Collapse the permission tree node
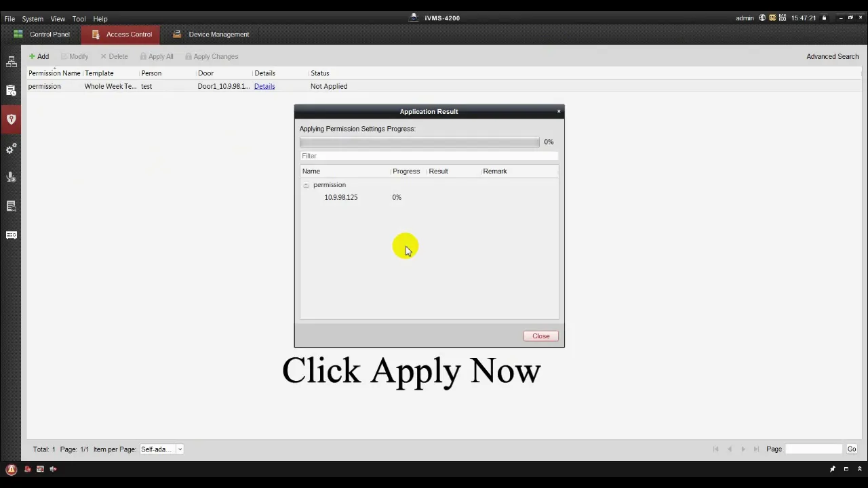This screenshot has height=488, width=868. [306, 185]
